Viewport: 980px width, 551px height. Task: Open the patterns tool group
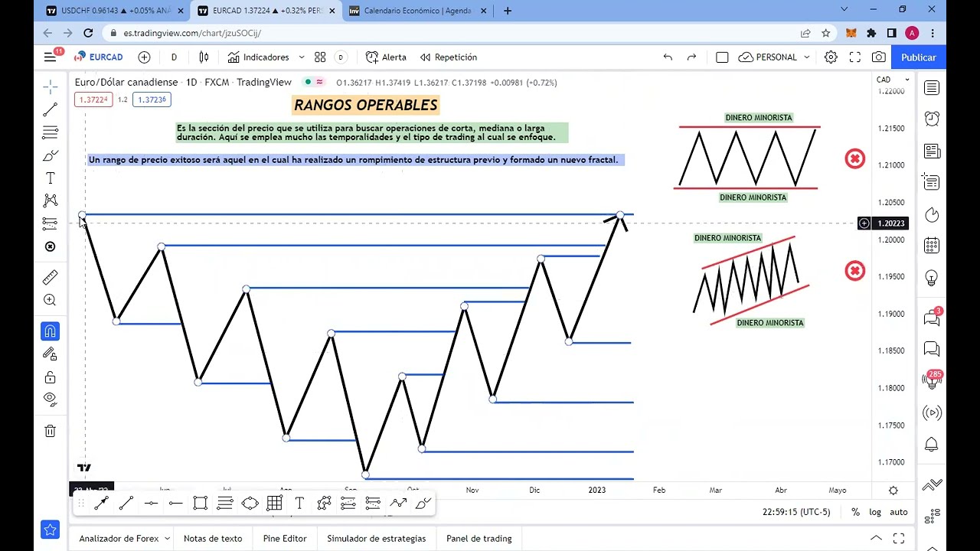(x=51, y=201)
